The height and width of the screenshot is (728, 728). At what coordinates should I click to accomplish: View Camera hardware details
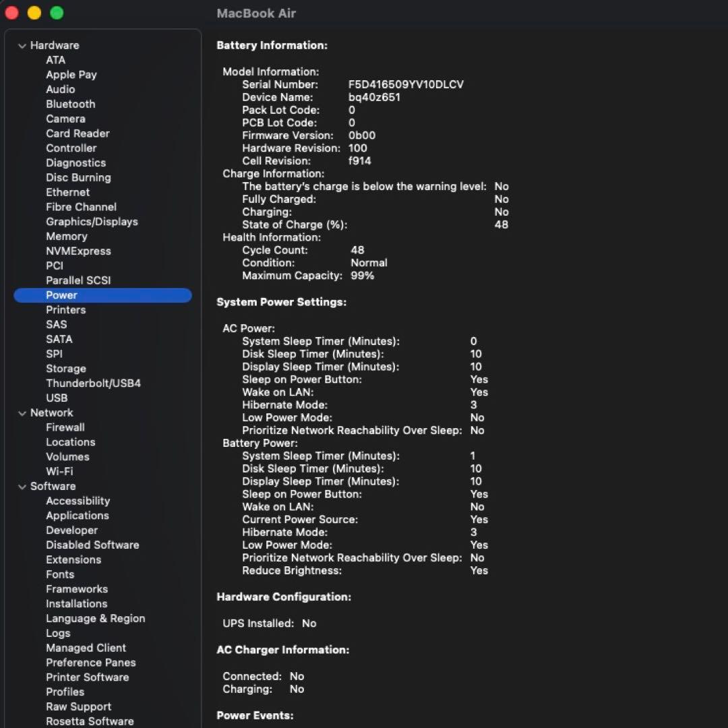(x=65, y=119)
